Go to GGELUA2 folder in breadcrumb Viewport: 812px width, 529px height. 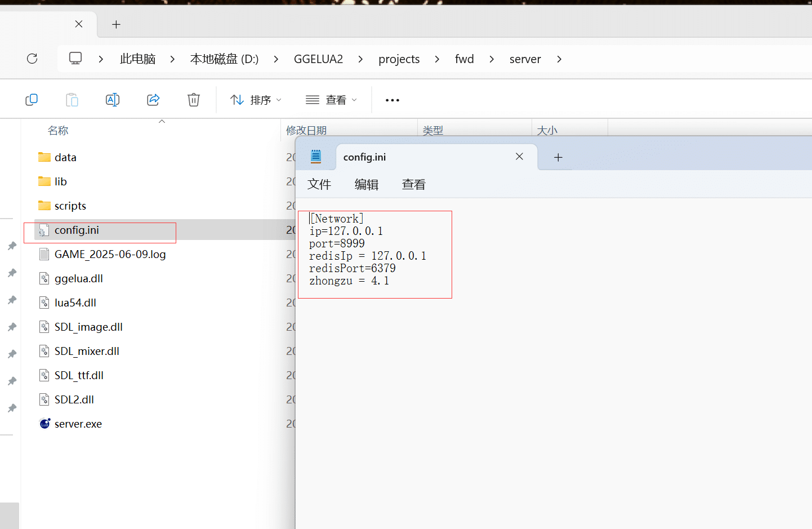318,59
